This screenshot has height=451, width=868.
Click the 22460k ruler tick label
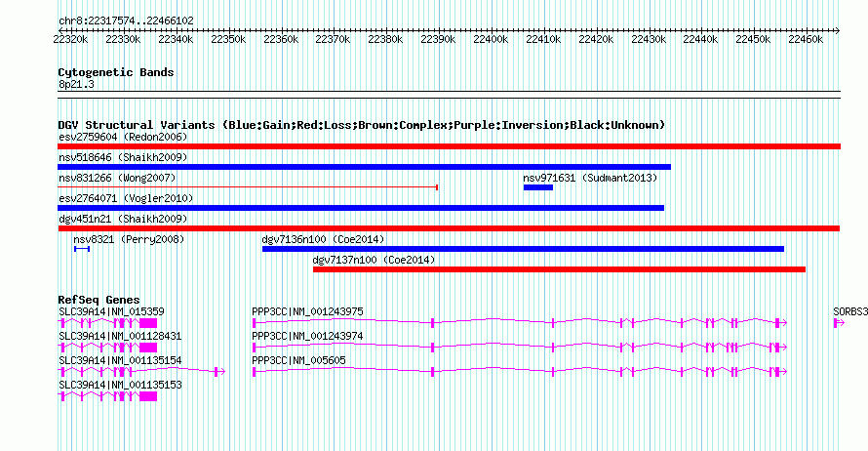point(806,39)
